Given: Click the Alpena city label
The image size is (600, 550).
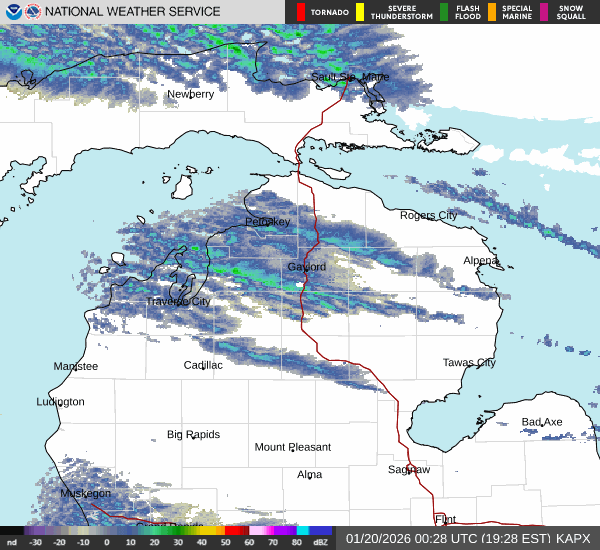Looking at the screenshot, I should click(x=480, y=260).
